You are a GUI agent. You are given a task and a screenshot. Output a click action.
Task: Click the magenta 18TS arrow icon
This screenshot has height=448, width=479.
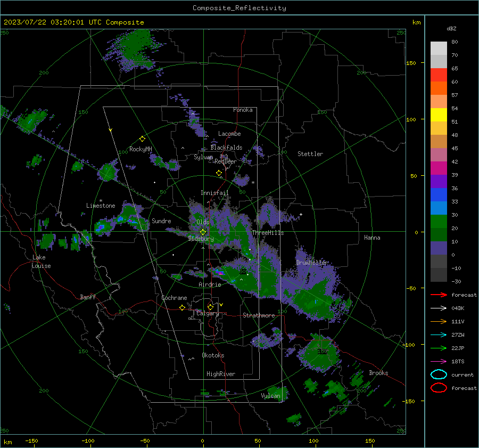(x=439, y=362)
